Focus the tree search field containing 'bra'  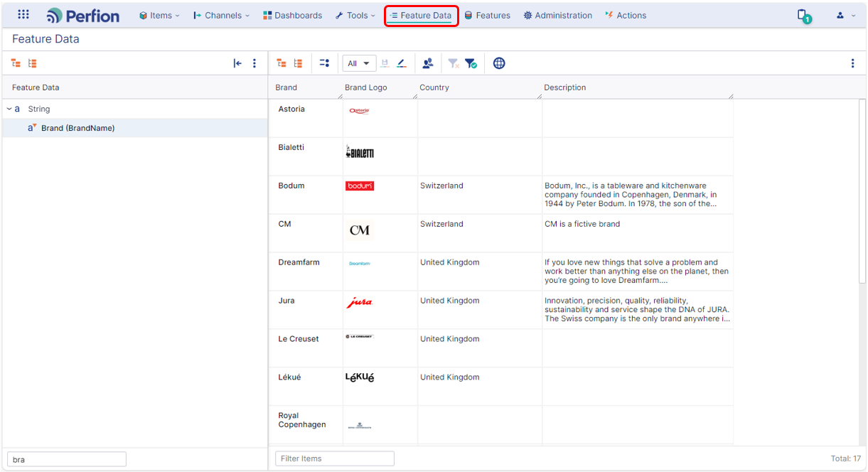[67, 459]
